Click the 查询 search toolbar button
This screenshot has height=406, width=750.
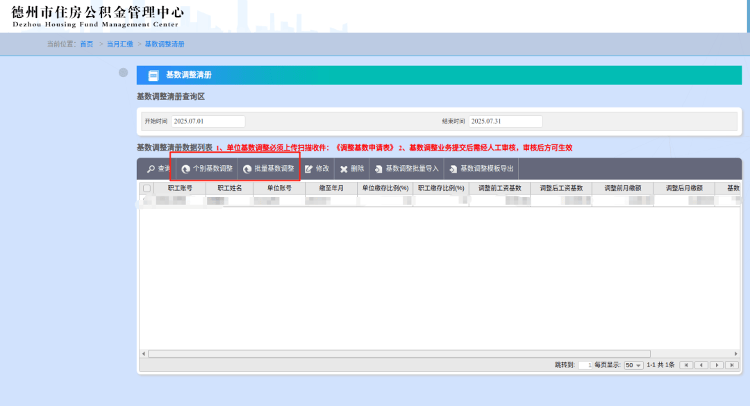click(157, 169)
